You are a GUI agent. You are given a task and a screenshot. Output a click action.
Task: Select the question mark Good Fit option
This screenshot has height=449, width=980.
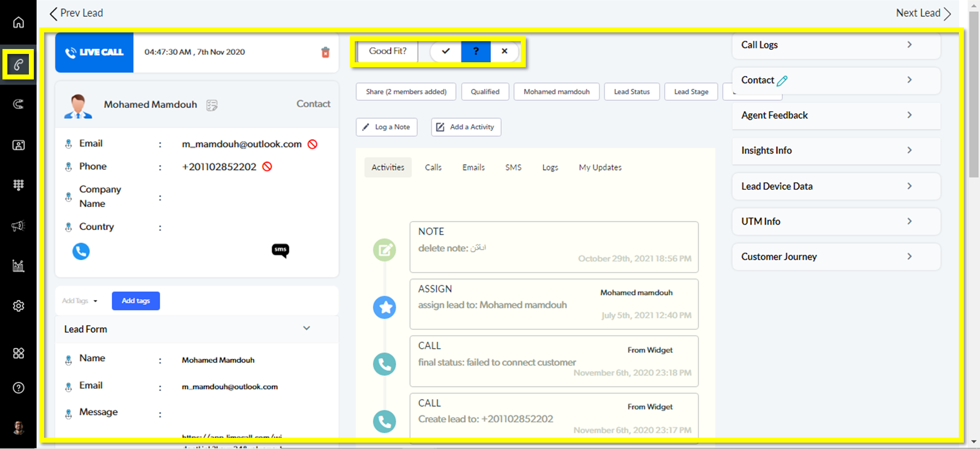475,51
